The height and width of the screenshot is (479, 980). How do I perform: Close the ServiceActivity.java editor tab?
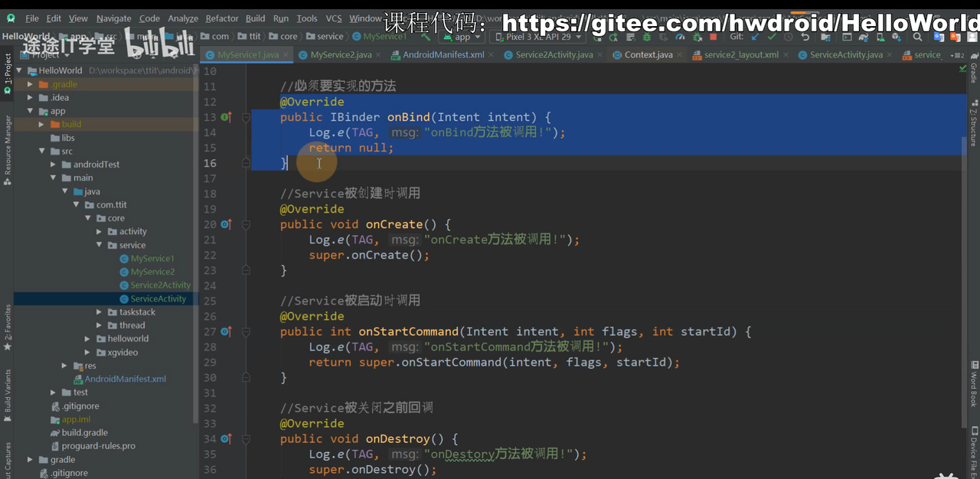click(891, 55)
